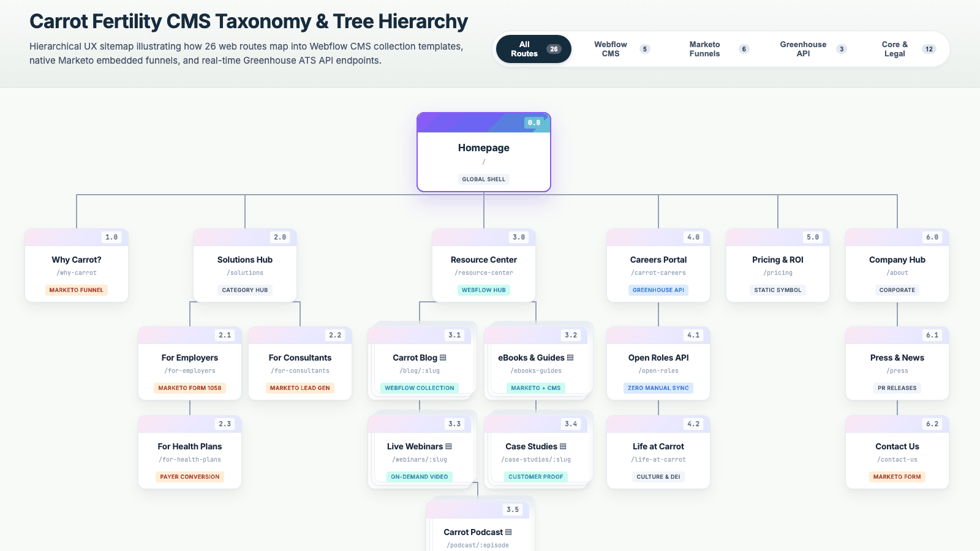Open the Solutions Hub card
The image size is (980, 551).
(245, 265)
